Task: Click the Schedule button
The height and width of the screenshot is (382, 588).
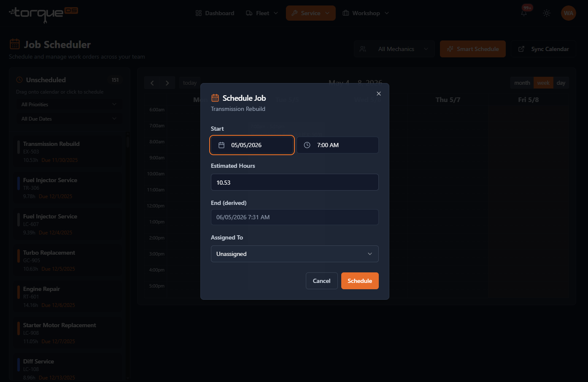Action: pyautogui.click(x=360, y=281)
